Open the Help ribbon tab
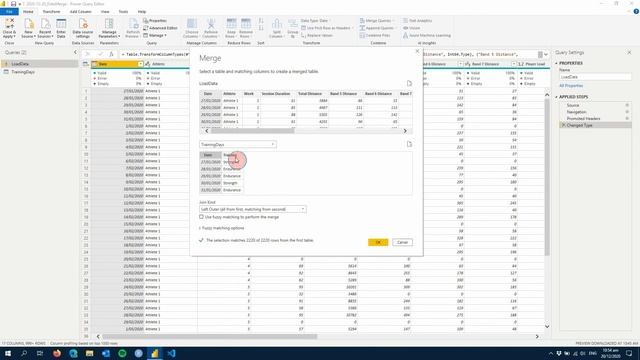 142,12
